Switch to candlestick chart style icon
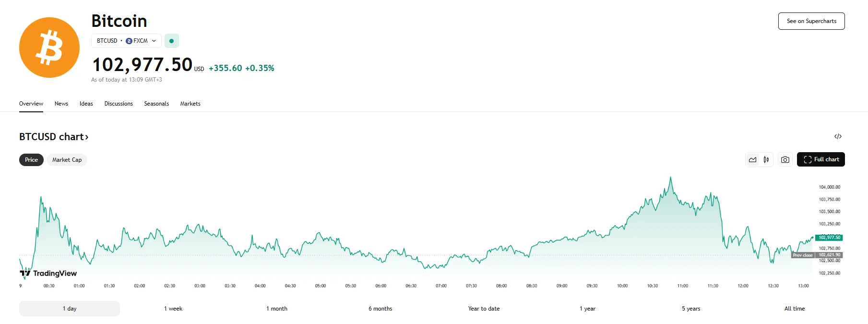The height and width of the screenshot is (324, 868). pyautogui.click(x=766, y=160)
